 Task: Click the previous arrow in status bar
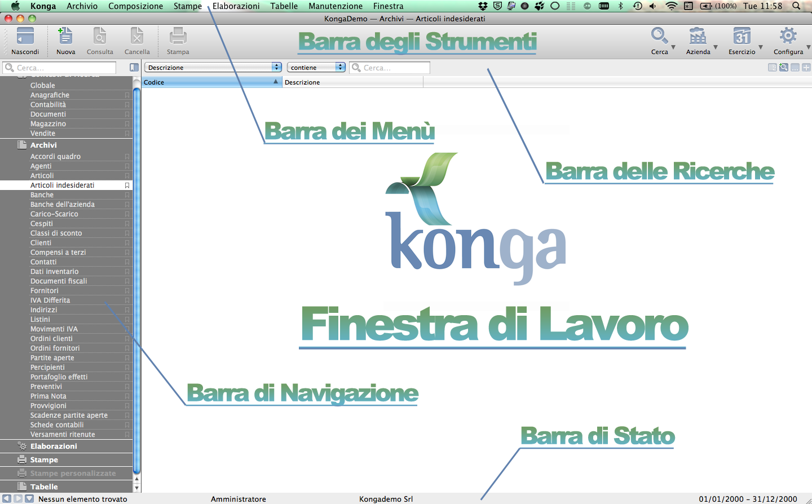(7, 499)
